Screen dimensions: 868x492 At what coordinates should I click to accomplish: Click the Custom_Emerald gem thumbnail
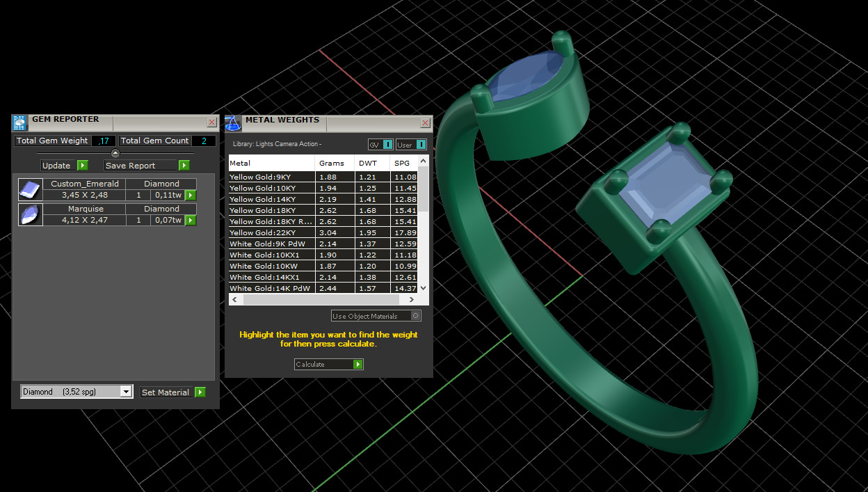[31, 189]
